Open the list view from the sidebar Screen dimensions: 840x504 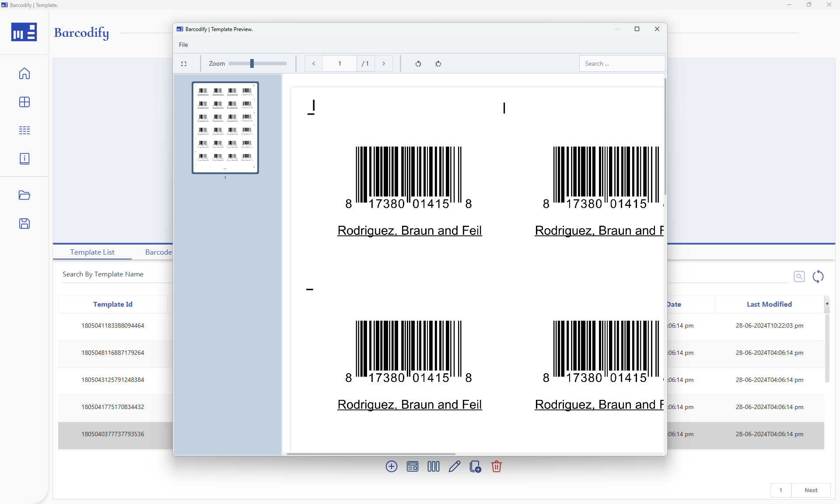[x=24, y=130]
